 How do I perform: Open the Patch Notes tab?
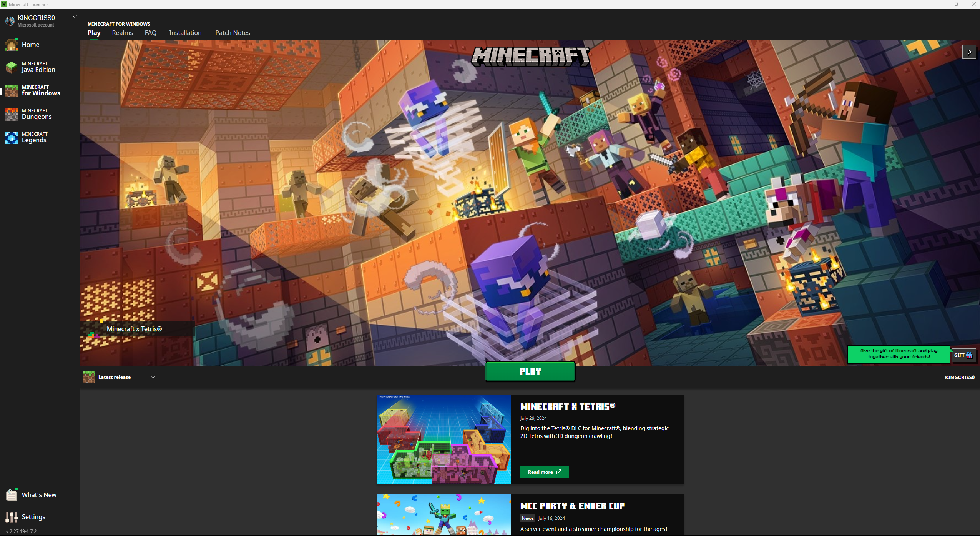tap(233, 33)
